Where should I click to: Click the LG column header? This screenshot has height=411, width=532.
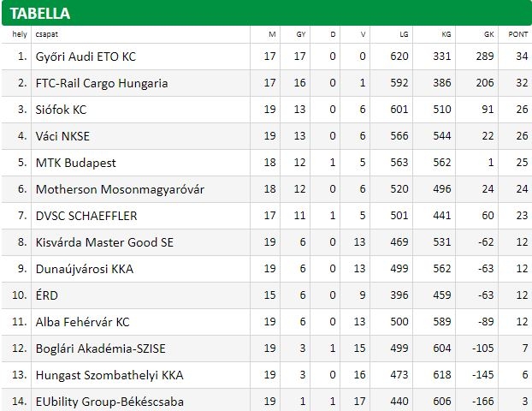click(x=404, y=34)
